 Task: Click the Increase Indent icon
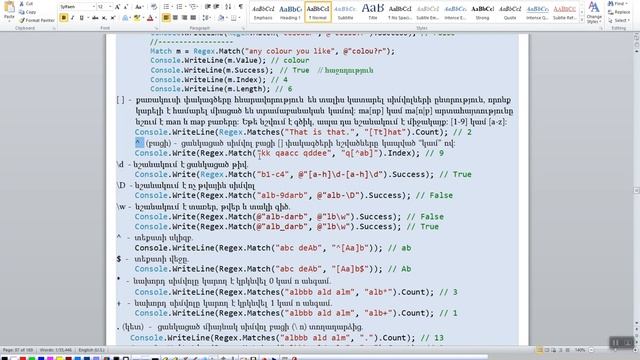click(216, 7)
